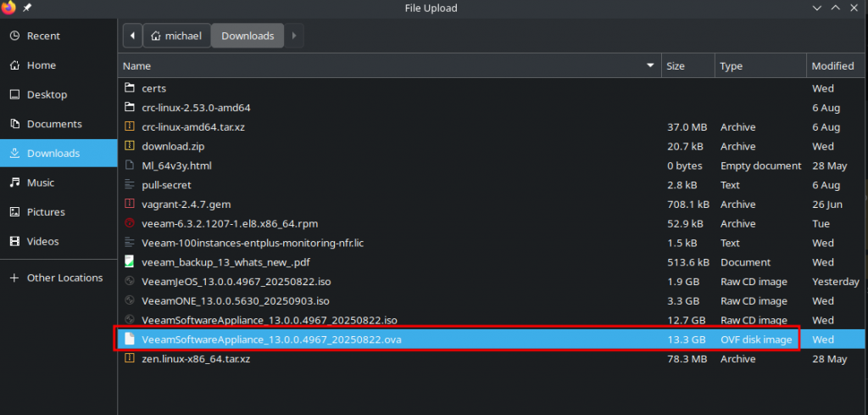This screenshot has width=868, height=415.
Task: Click the title bar keep-above up chevron
Action: point(835,8)
